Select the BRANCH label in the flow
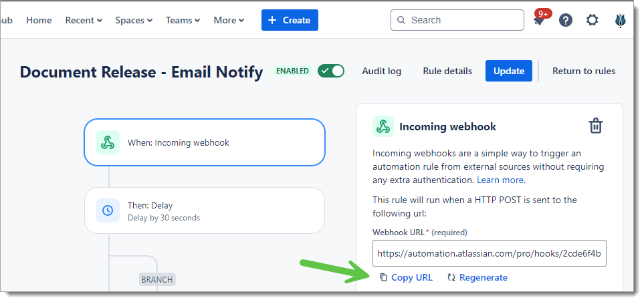The width and height of the screenshot is (644, 302). pos(157,279)
